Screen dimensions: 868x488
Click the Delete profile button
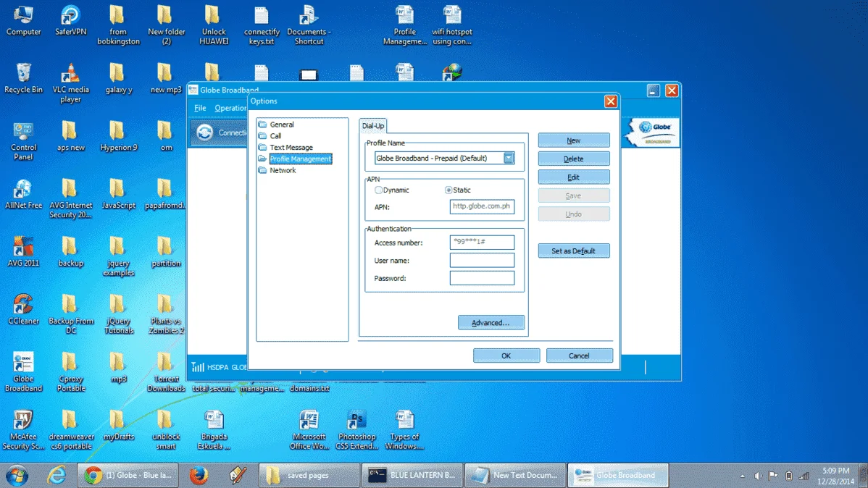pyautogui.click(x=574, y=159)
